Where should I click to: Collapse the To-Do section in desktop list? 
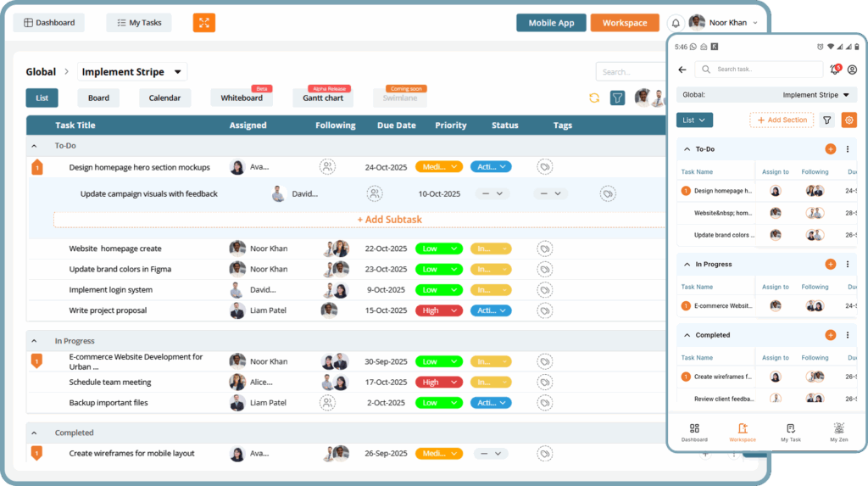[35, 146]
